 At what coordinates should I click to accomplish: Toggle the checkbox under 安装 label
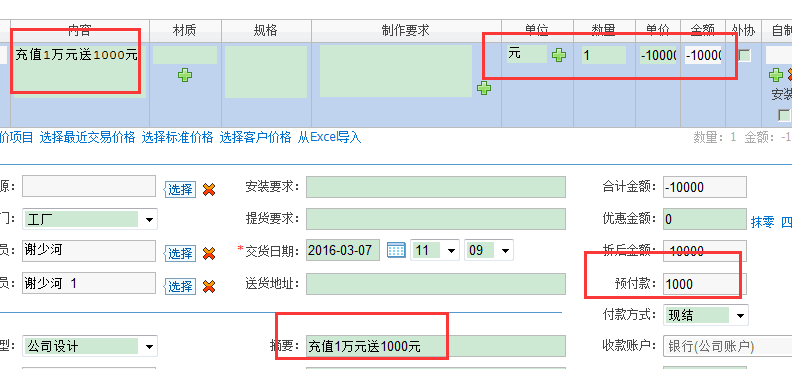point(784,116)
